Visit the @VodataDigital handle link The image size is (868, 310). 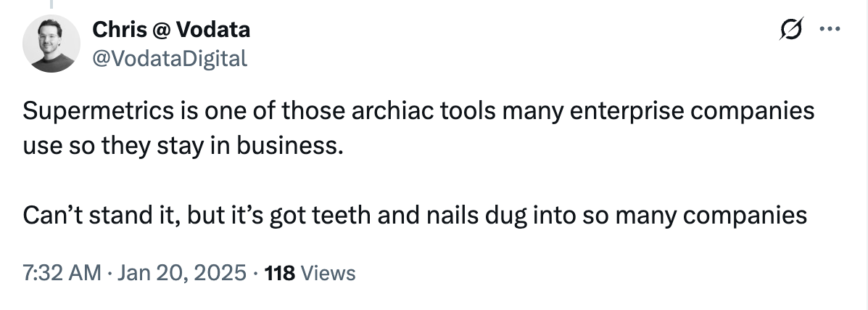[x=170, y=57]
